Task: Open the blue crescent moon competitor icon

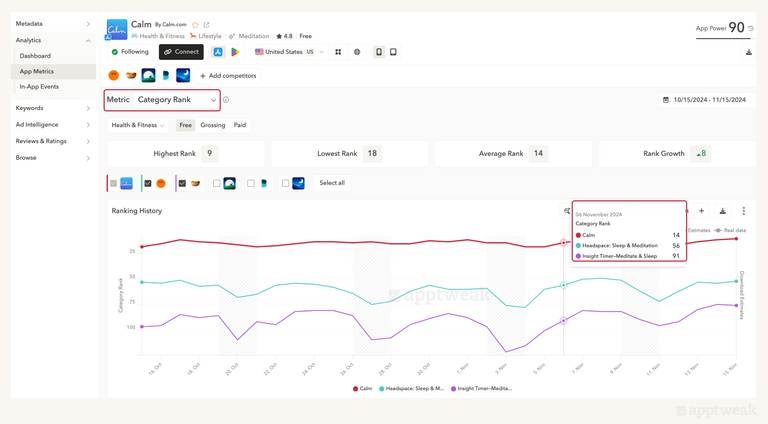Action: pyautogui.click(x=183, y=75)
